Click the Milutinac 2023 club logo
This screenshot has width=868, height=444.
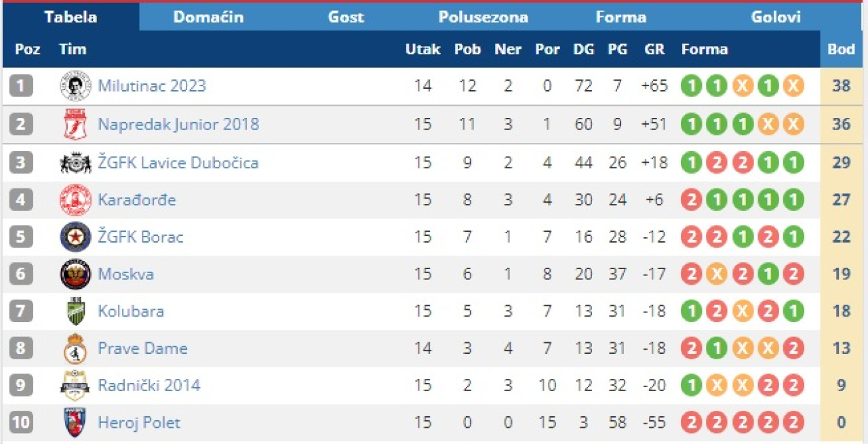(75, 86)
